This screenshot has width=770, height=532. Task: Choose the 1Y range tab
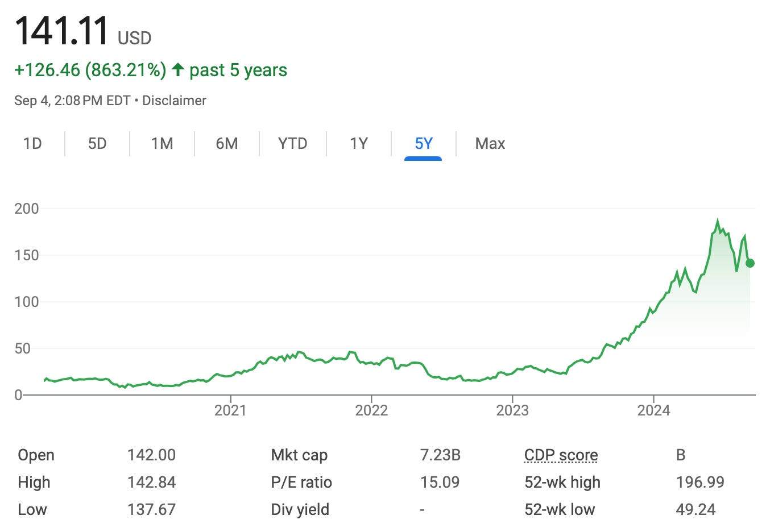359,143
